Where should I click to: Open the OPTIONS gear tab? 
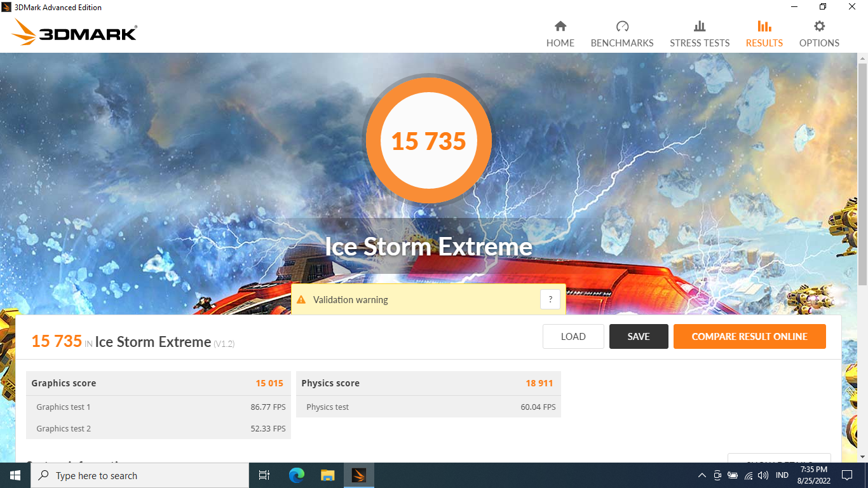[x=819, y=34]
